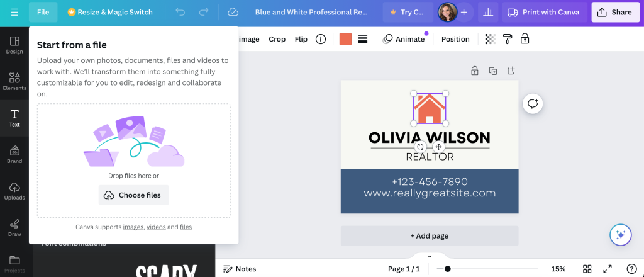644x277 pixels.
Task: Click Choose files button
Action: point(133,195)
